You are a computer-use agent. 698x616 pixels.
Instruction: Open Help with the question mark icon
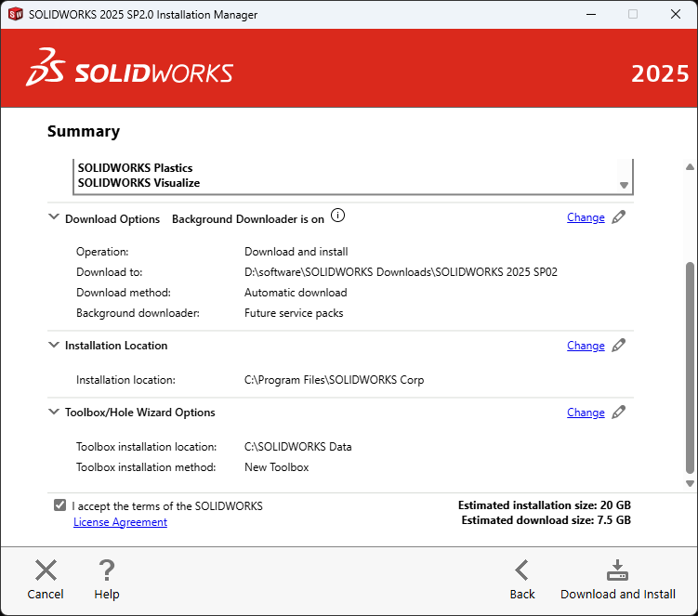click(107, 570)
